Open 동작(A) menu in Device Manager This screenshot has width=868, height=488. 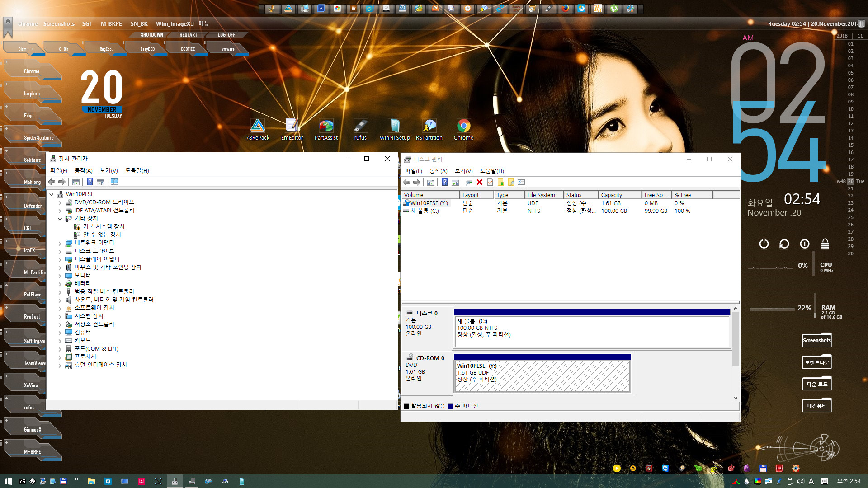point(83,170)
